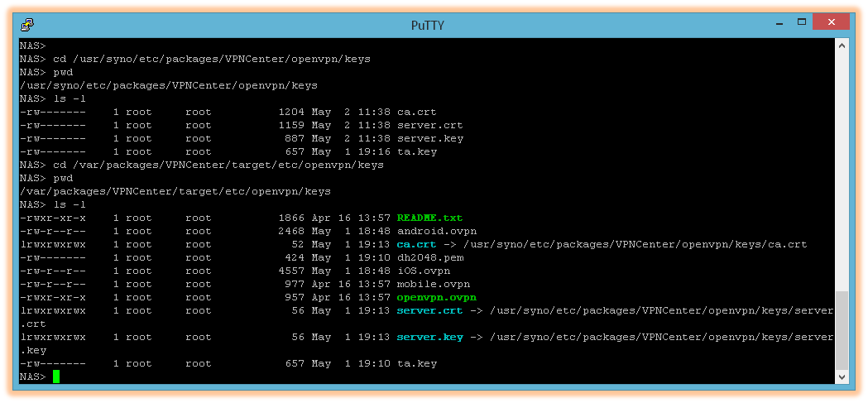Click -rwxr-xr-x permissions on README.txt row

(53, 218)
